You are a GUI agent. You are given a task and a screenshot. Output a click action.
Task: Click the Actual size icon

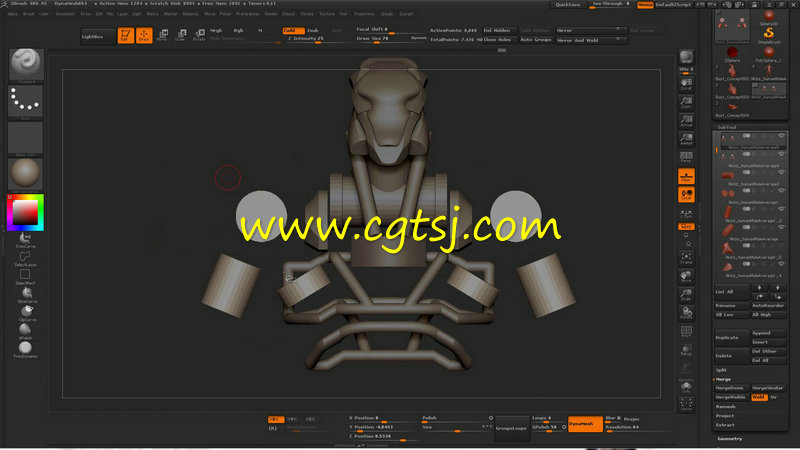(x=686, y=121)
